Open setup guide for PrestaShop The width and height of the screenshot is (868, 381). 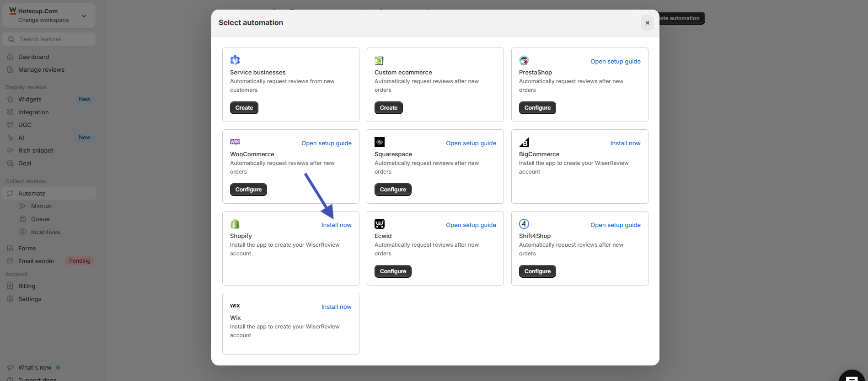click(x=616, y=61)
